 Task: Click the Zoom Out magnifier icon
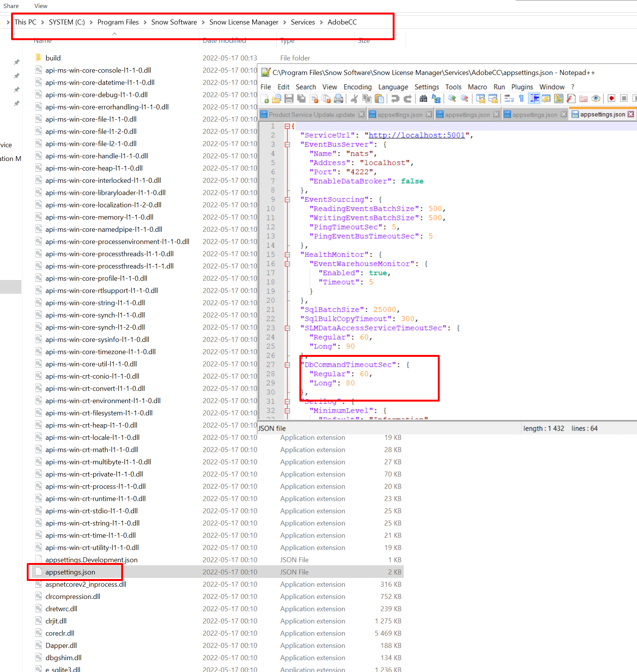[464, 99]
